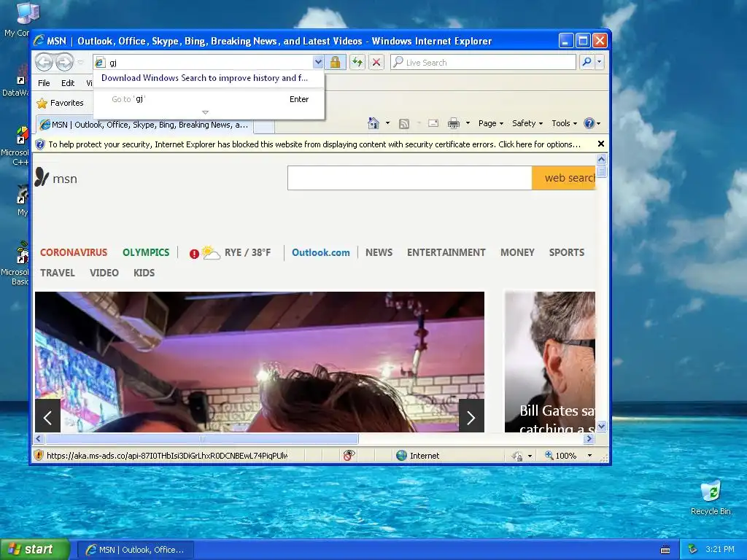
Task: Click the KIDS nav link
Action: click(x=144, y=273)
